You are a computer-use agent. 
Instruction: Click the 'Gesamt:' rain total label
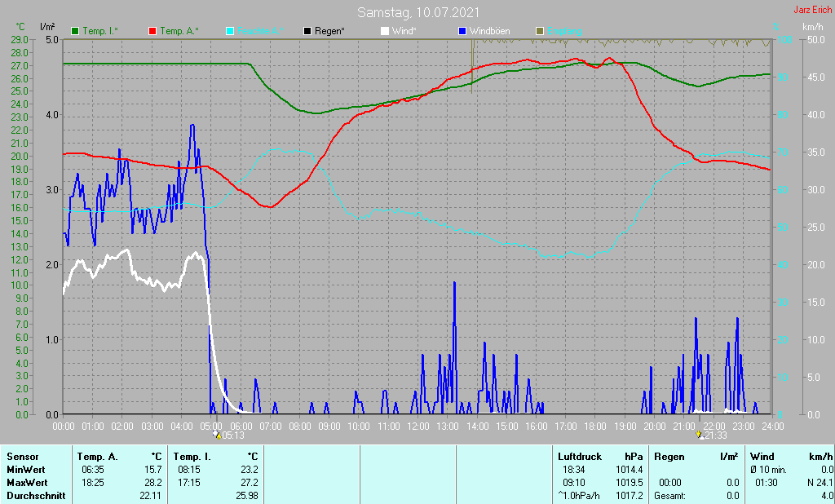(x=672, y=496)
